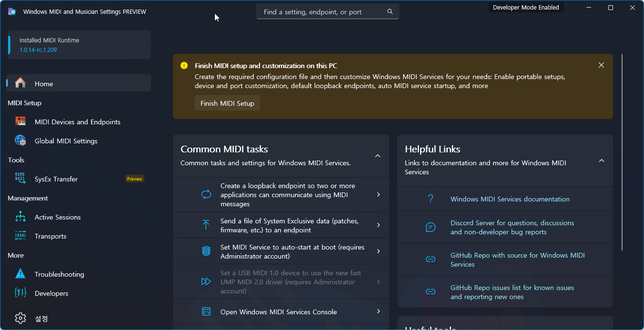Open Windows MIDI Services documentation link
This screenshot has height=330, width=644.
510,199
